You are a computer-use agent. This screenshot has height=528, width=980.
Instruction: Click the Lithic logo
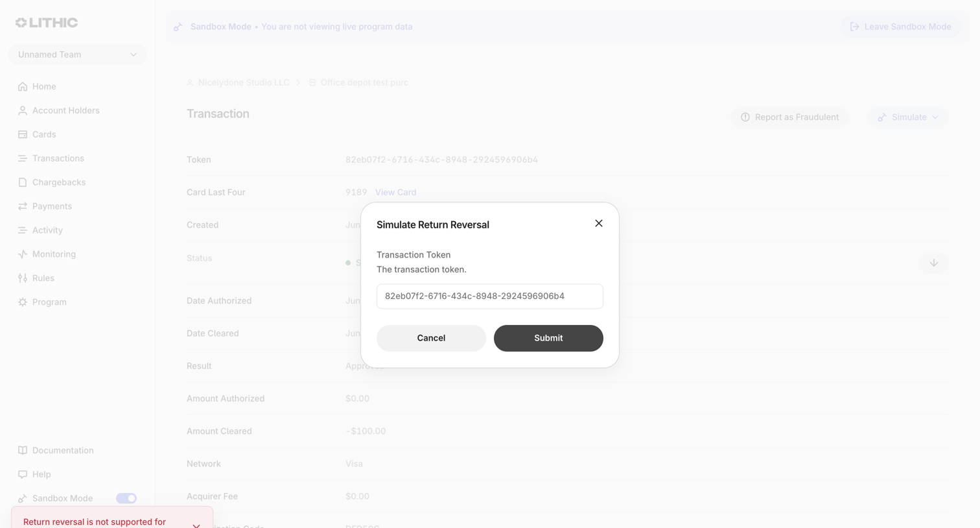pos(47,23)
